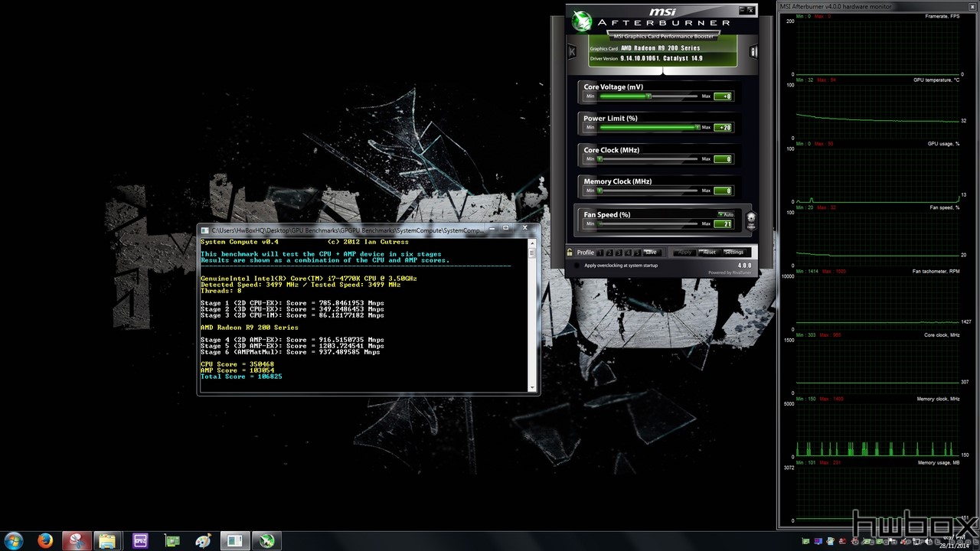Click the Core Clock value field
980x551 pixels.
click(723, 159)
